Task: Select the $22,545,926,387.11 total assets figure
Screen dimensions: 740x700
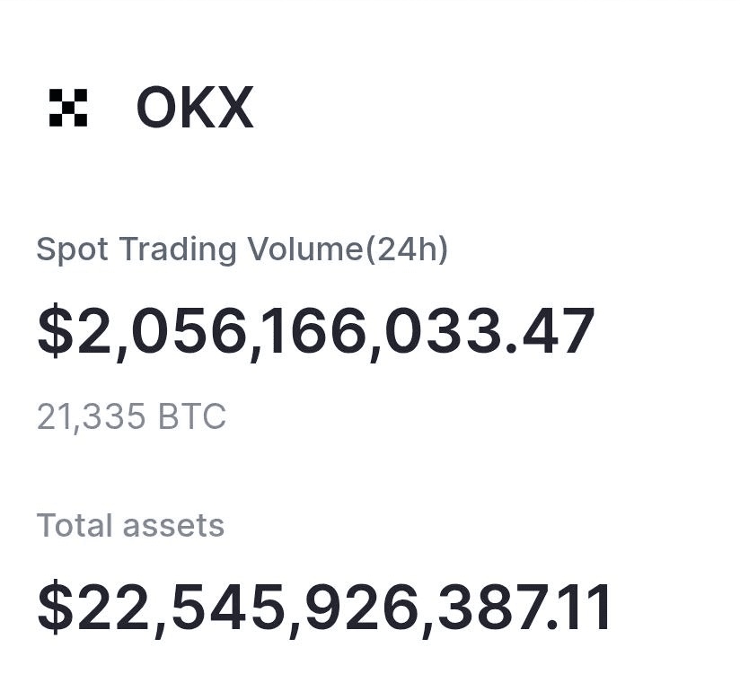Action: point(325,608)
